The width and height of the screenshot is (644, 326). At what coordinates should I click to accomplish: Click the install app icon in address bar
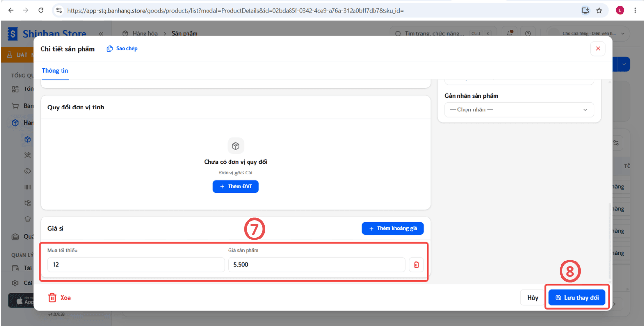click(x=585, y=10)
